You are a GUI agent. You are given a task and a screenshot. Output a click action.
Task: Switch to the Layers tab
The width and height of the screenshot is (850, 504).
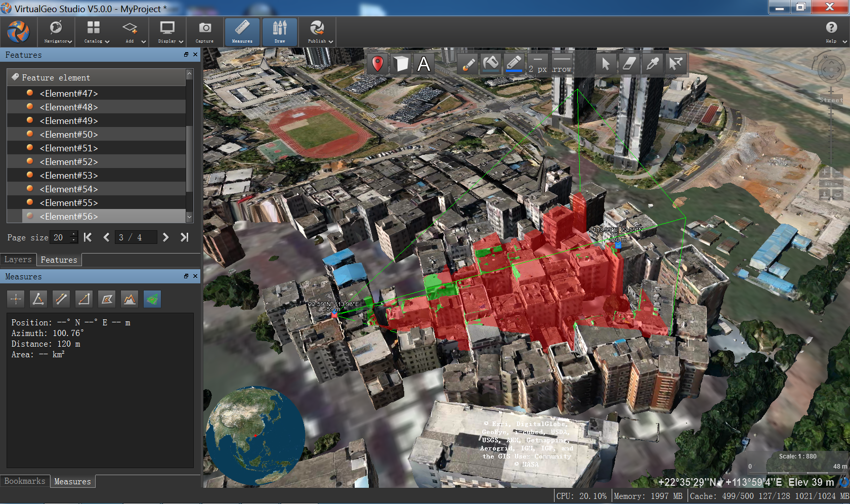coord(18,260)
